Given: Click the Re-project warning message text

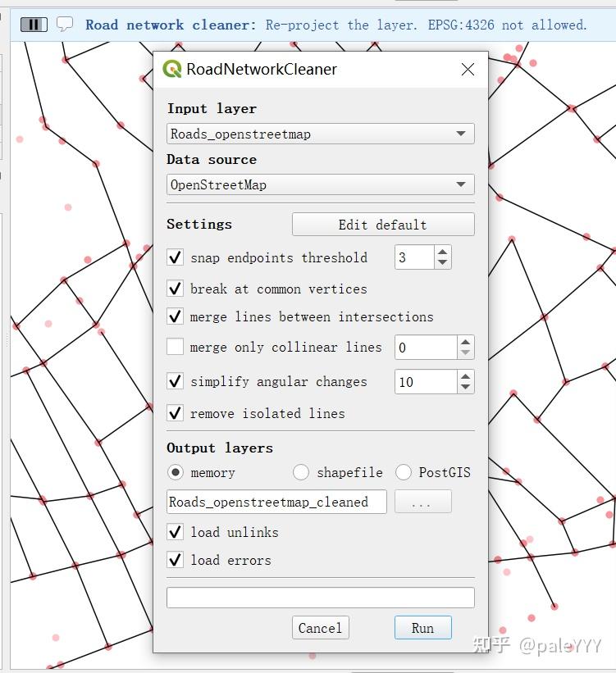Looking at the screenshot, I should (x=427, y=25).
